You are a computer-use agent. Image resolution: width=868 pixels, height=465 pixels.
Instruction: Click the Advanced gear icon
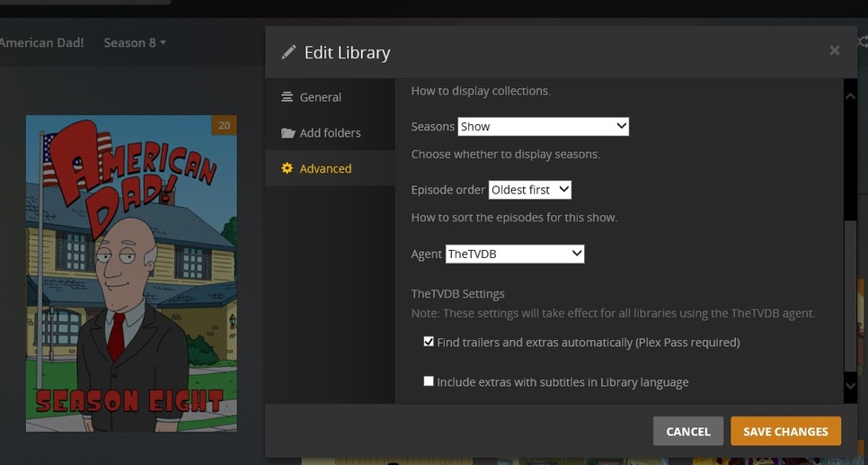pyautogui.click(x=287, y=168)
